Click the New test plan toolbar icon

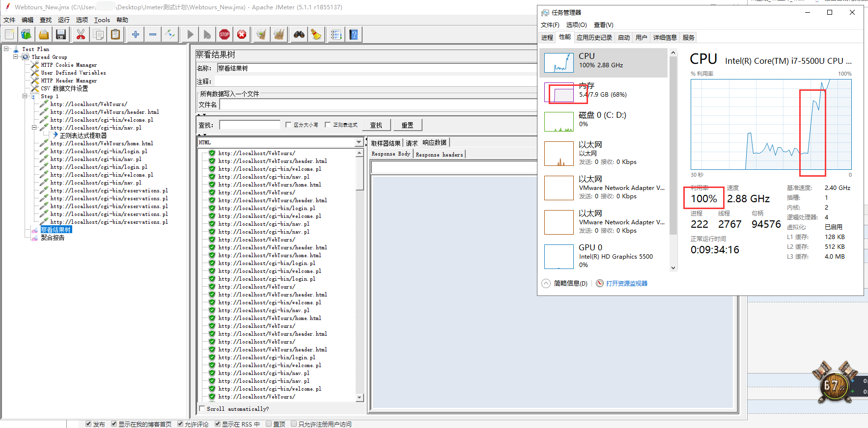click(x=9, y=34)
